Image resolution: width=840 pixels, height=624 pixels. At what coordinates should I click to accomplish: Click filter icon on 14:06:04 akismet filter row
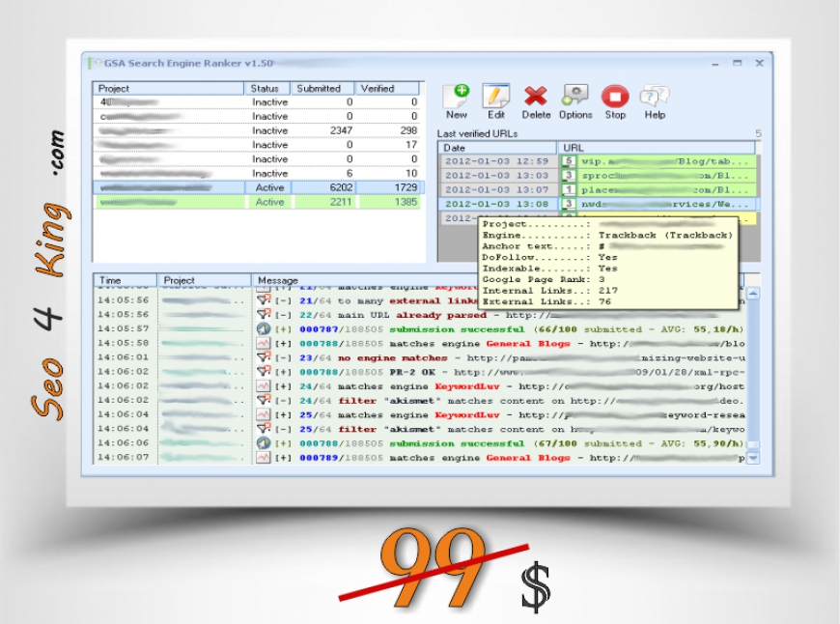tap(263, 429)
